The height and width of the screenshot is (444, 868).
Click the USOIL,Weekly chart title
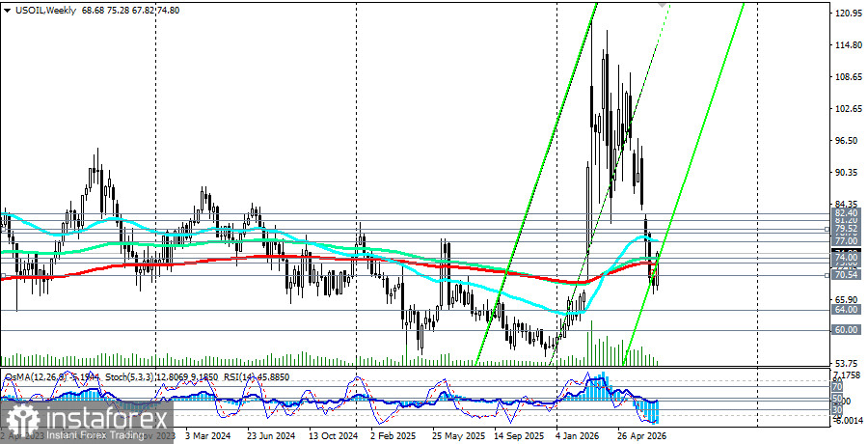(x=44, y=10)
